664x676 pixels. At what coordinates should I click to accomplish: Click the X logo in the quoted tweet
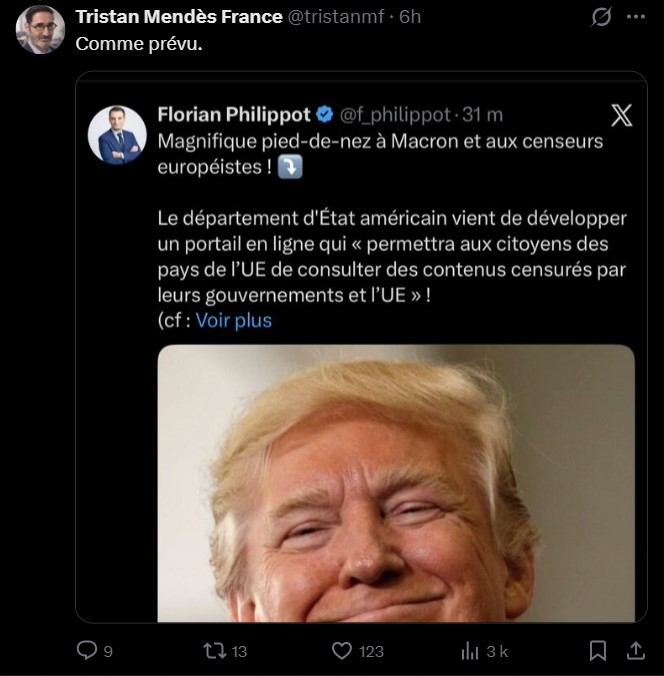[621, 115]
